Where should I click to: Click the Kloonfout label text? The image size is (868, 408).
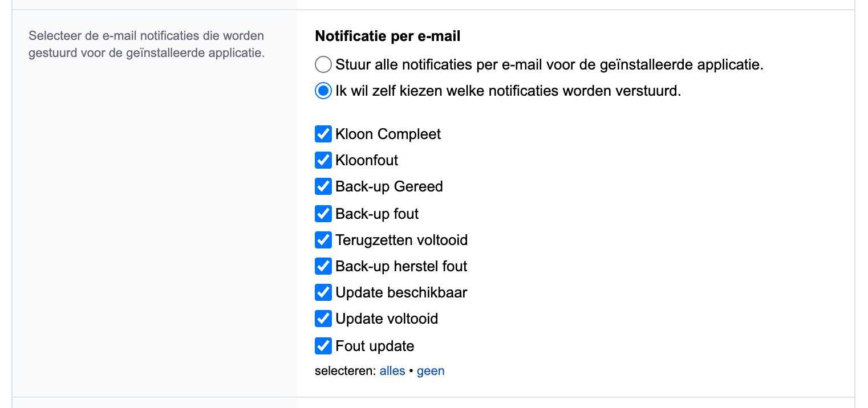367,160
